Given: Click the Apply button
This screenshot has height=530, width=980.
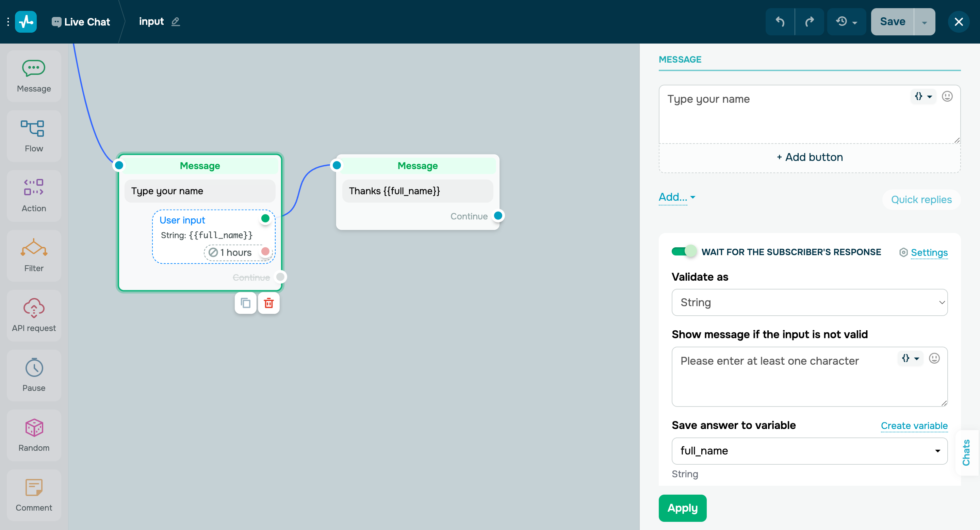Looking at the screenshot, I should click(682, 508).
